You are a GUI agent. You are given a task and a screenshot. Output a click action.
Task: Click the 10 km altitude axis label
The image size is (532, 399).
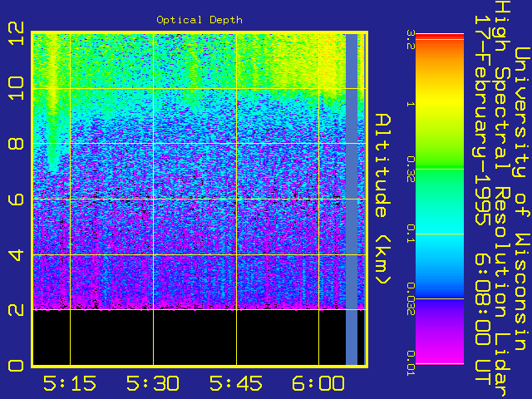pyautogui.click(x=17, y=88)
